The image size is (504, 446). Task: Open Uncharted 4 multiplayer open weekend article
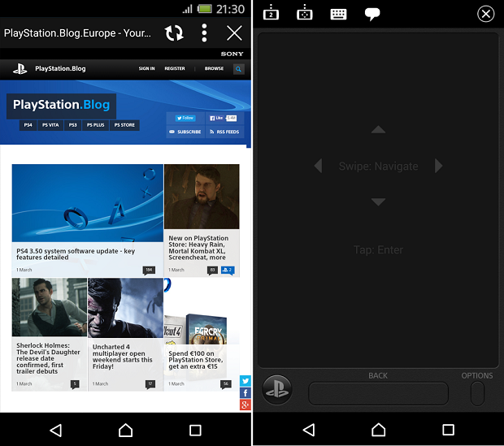click(x=123, y=357)
